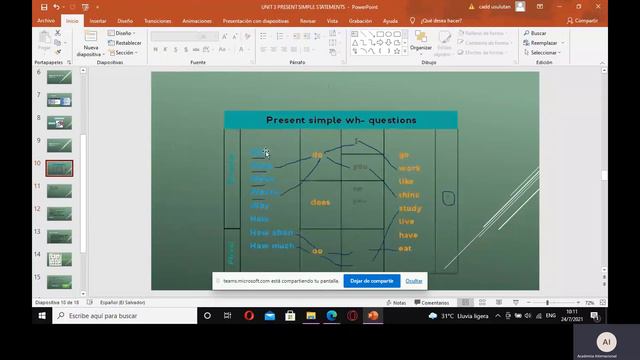Open the font color dropdown

click(248, 49)
